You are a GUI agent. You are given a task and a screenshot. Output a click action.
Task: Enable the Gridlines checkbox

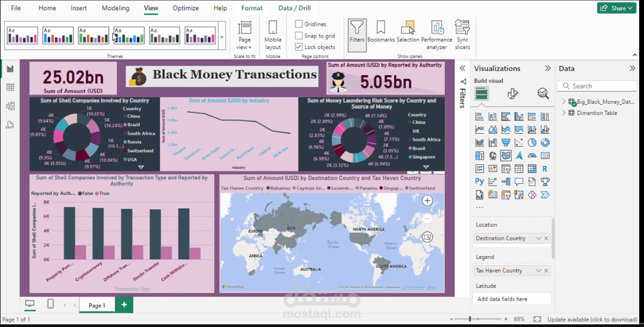[299, 24]
